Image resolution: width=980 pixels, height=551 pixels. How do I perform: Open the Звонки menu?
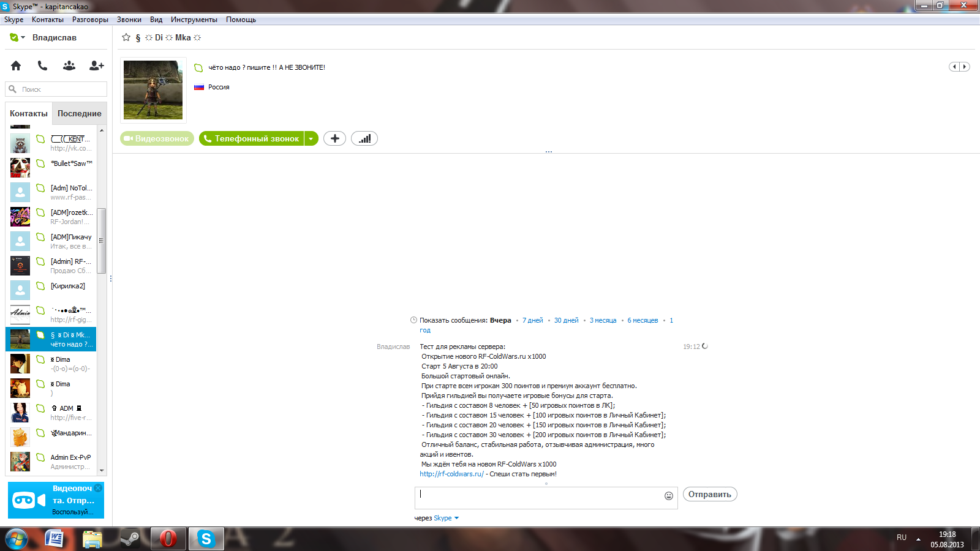pos(129,20)
